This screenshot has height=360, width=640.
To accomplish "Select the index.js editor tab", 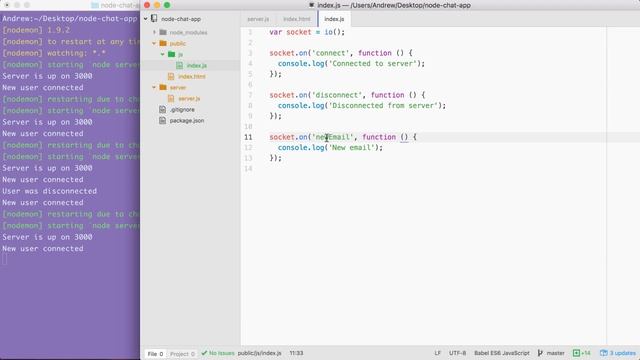I will [334, 19].
